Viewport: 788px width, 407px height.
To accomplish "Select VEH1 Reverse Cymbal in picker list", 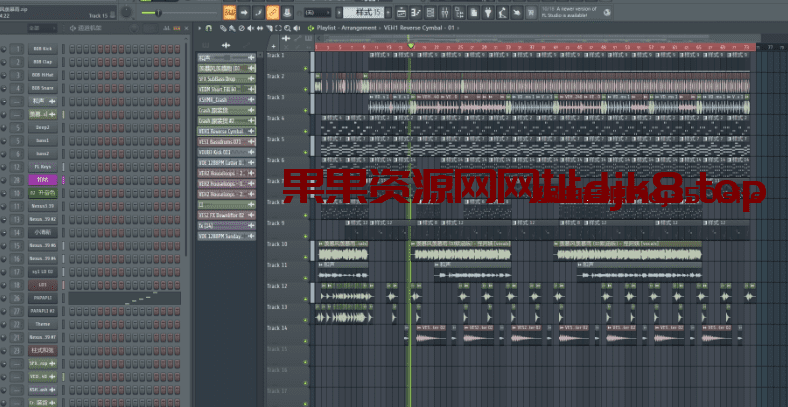I will pos(222,131).
